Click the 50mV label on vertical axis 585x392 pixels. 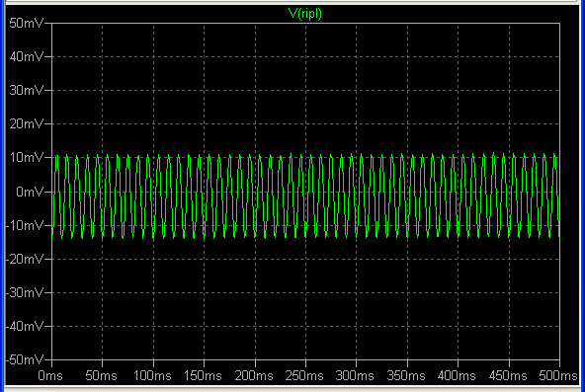click(27, 23)
